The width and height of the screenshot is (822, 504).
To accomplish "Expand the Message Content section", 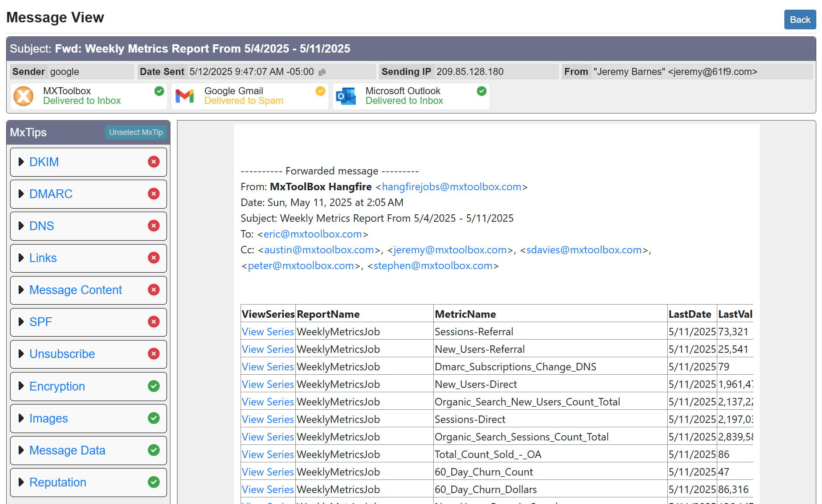I will tap(75, 290).
